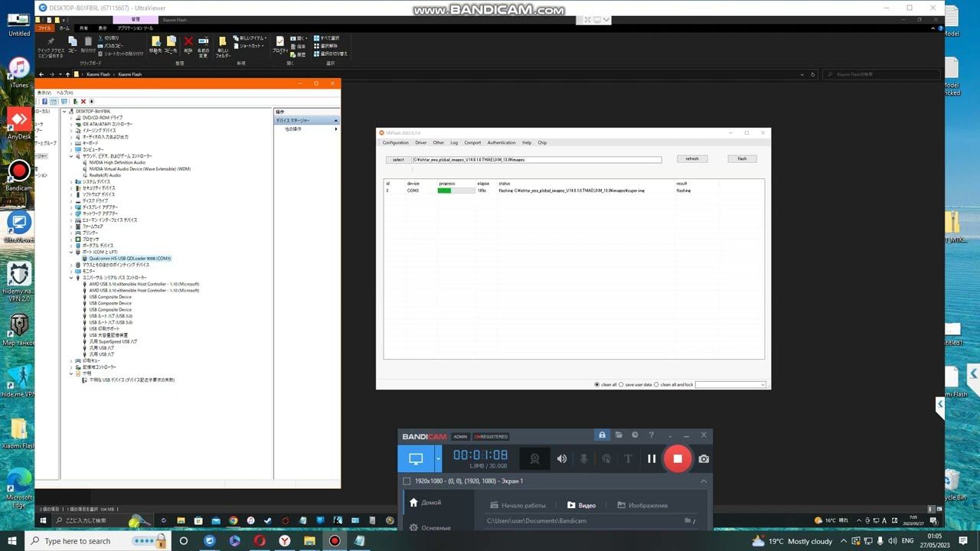This screenshot has height=551, width=980.
Task: Click MiFlash refresh button
Action: (692, 159)
